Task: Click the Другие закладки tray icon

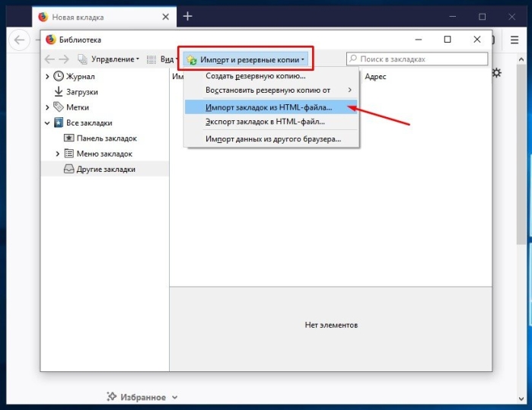Action: (68, 169)
